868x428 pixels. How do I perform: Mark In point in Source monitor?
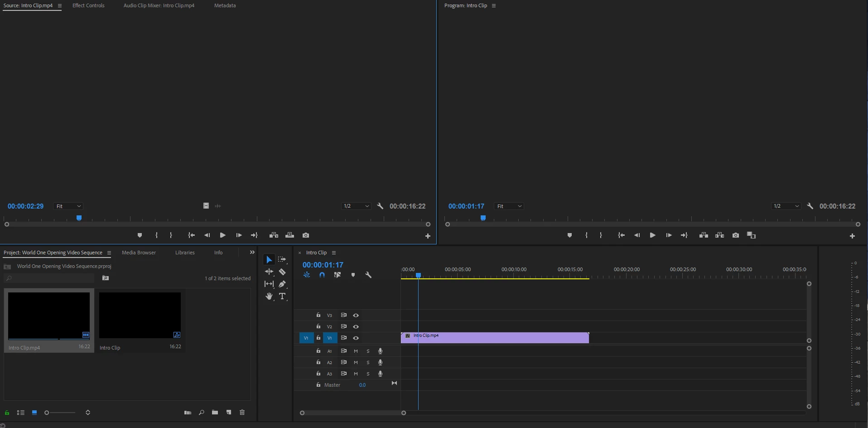pyautogui.click(x=156, y=235)
